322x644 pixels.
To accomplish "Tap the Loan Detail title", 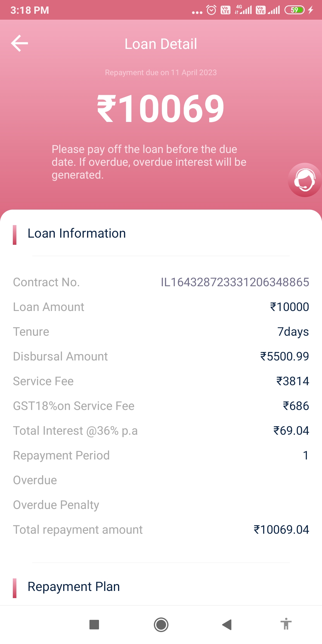I will 161,44.
